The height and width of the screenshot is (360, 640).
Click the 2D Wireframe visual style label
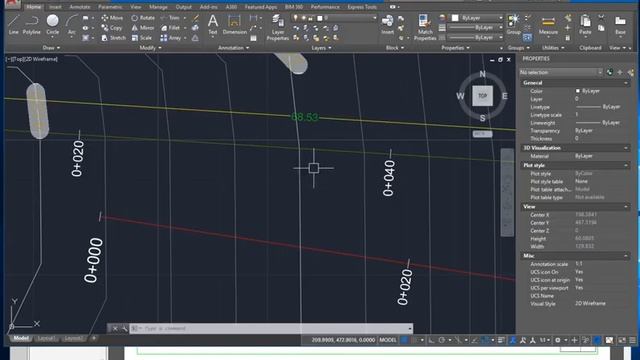click(x=41, y=59)
